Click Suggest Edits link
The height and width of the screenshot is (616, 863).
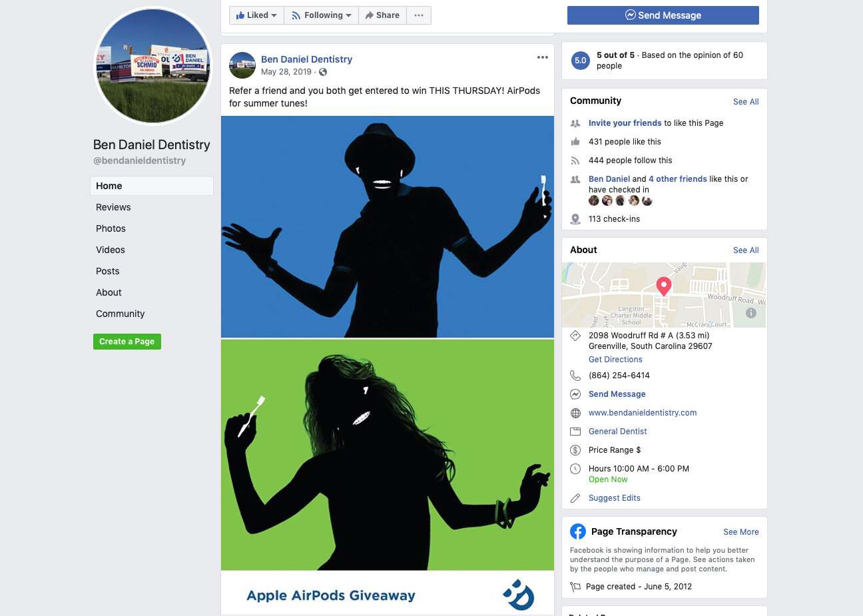point(615,498)
